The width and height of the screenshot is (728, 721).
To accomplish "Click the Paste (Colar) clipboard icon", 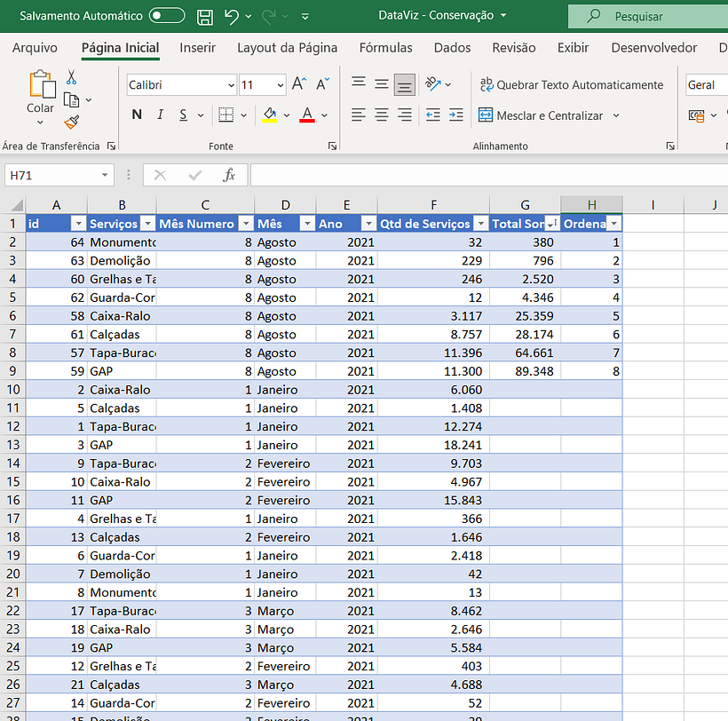I will tap(42, 84).
